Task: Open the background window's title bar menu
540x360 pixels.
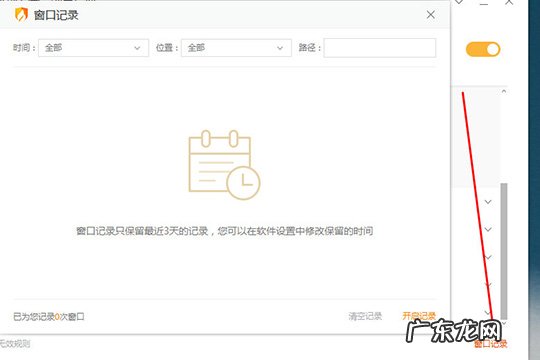Action: [x=459, y=2]
